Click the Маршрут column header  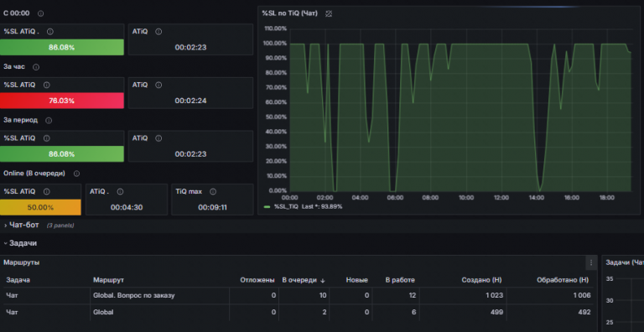click(108, 280)
